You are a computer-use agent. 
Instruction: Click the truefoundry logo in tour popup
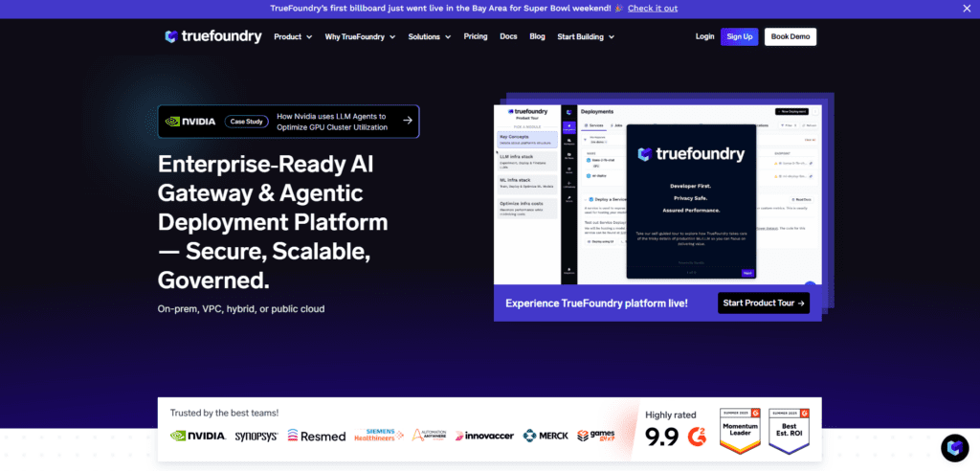click(691, 154)
